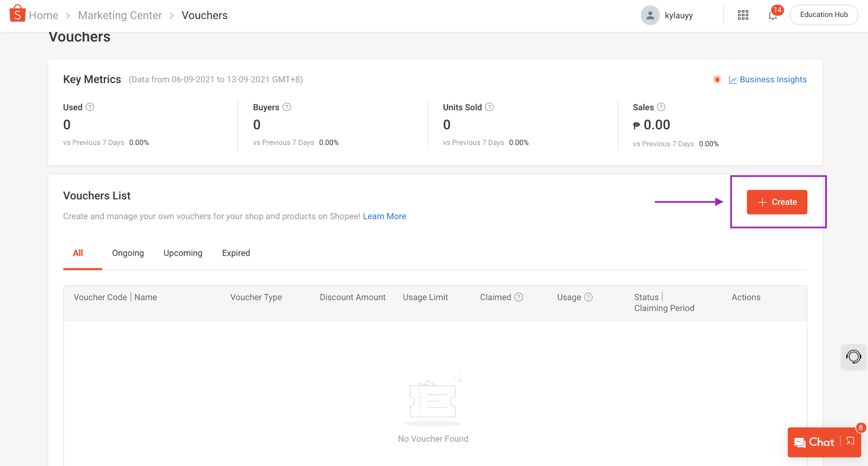Click the Status Claiming Period header
This screenshot has height=466, width=868.
tap(664, 303)
